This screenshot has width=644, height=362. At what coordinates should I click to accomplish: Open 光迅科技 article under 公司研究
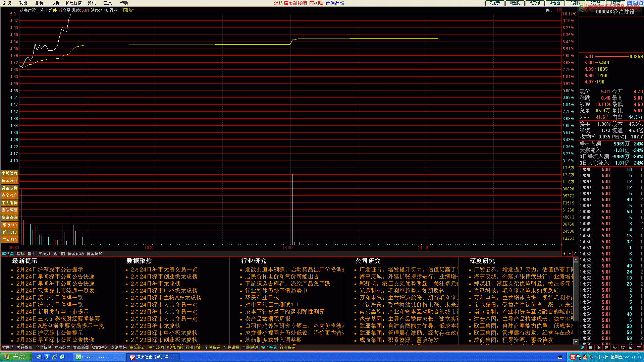click(x=402, y=291)
